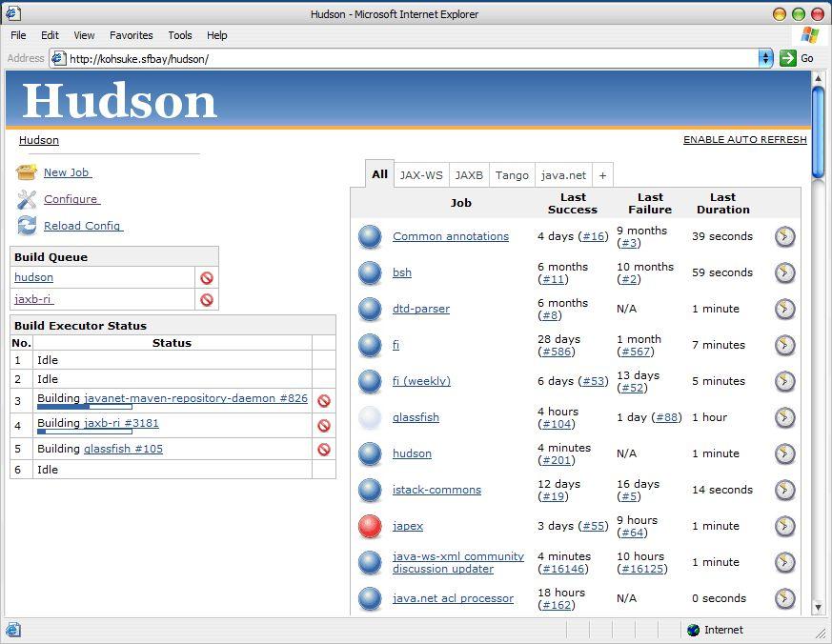Open the hudson link in Build Queue
832x644 pixels.
point(34,277)
